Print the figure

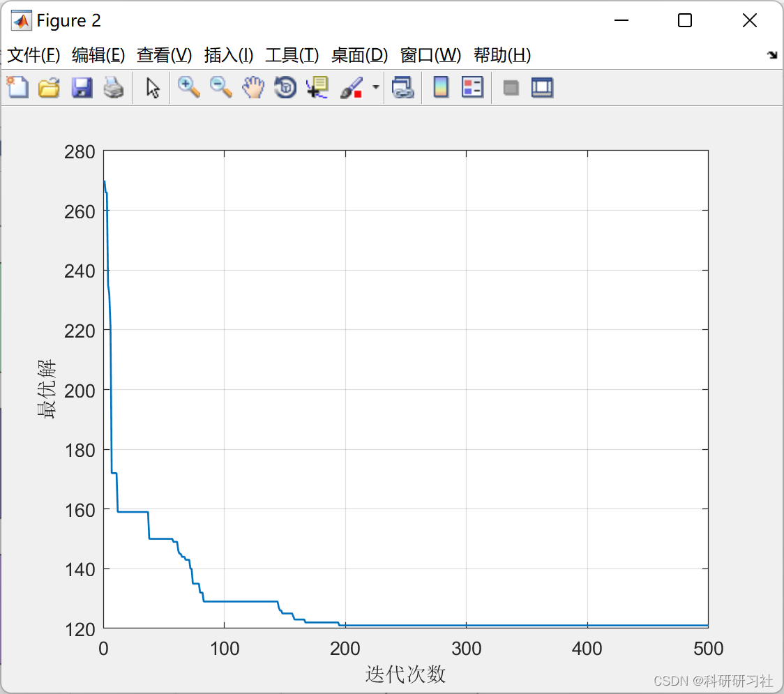point(114,87)
